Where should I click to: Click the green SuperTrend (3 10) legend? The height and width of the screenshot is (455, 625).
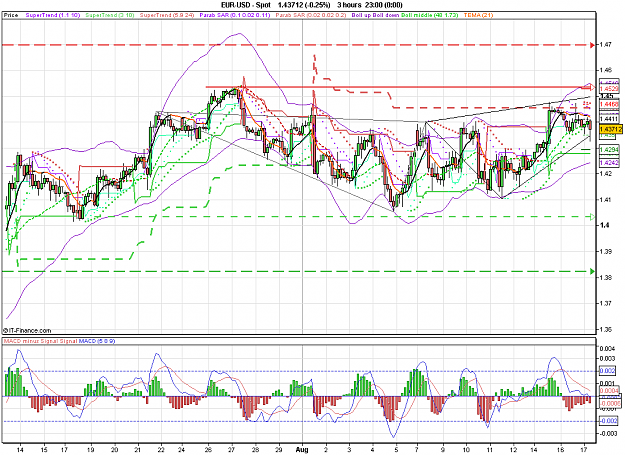click(x=109, y=15)
